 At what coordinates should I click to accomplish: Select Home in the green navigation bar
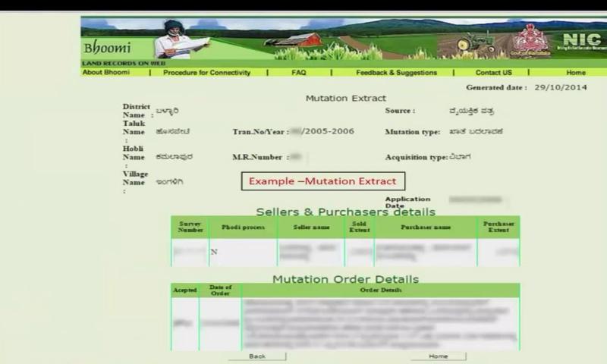(x=576, y=72)
